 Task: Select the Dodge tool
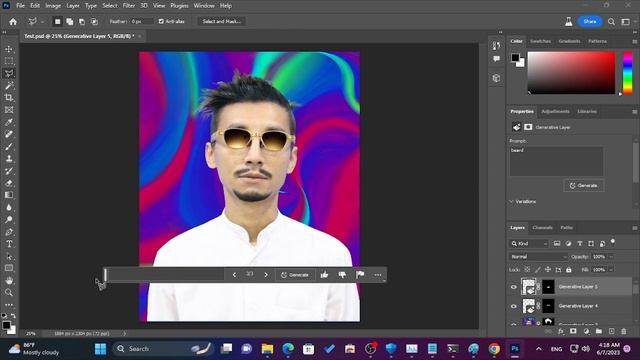(9, 220)
